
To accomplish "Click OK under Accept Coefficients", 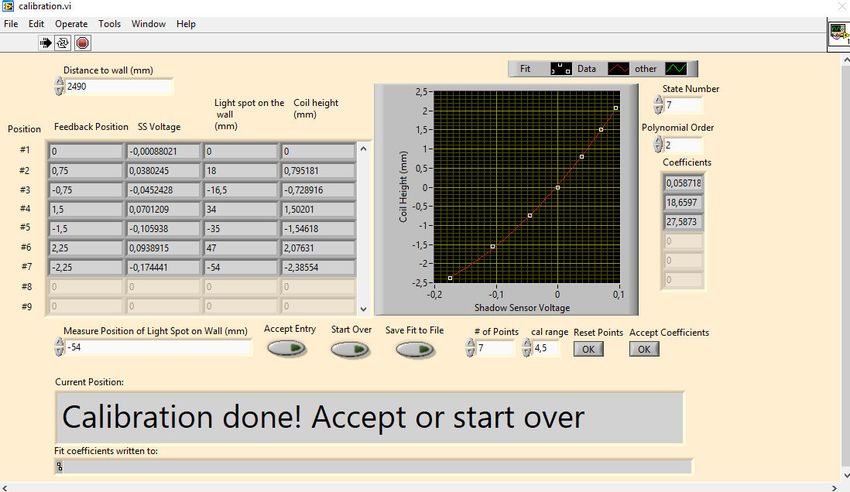I will [643, 348].
